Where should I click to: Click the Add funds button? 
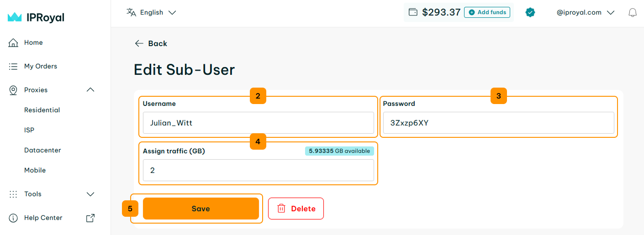point(487,12)
